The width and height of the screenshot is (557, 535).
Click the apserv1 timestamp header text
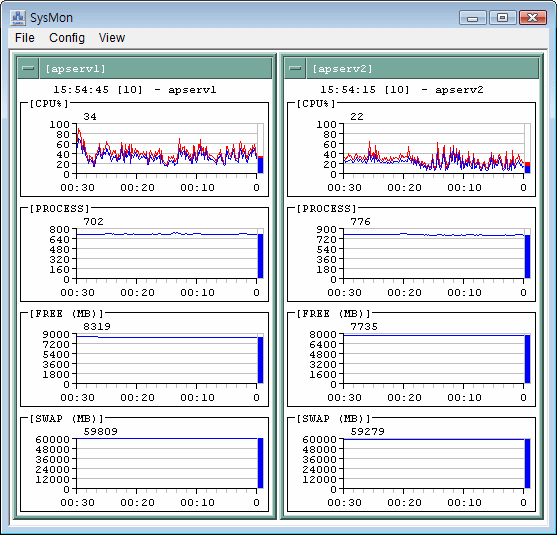tap(135, 90)
